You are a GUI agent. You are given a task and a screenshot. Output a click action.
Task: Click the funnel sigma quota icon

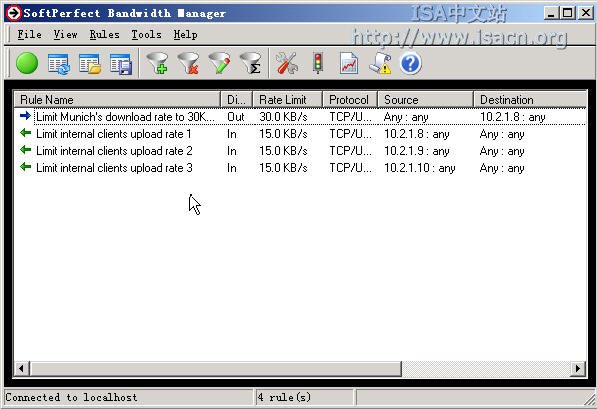pyautogui.click(x=251, y=63)
